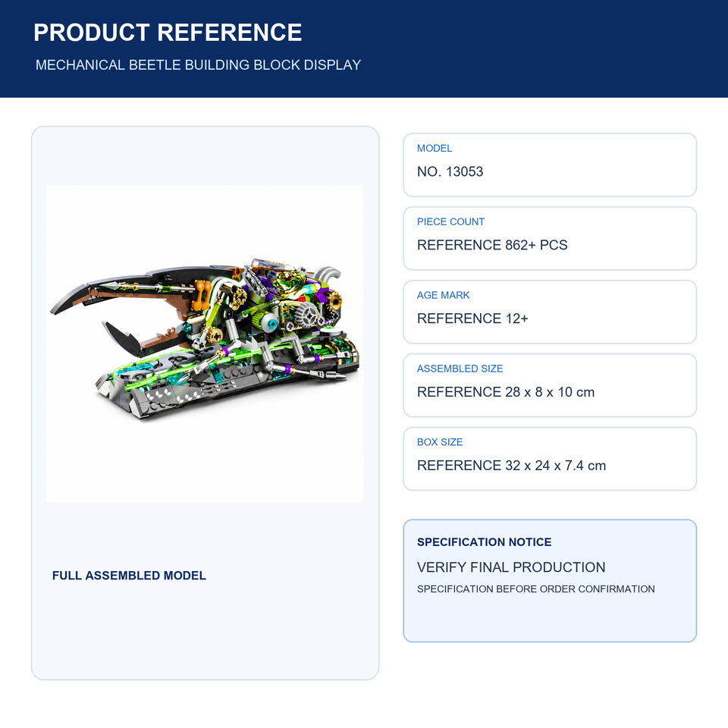Click the NO. 13053 model number

450,171
